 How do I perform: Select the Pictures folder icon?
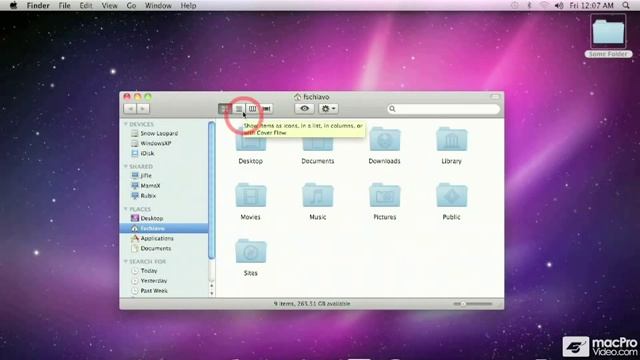tap(384, 195)
